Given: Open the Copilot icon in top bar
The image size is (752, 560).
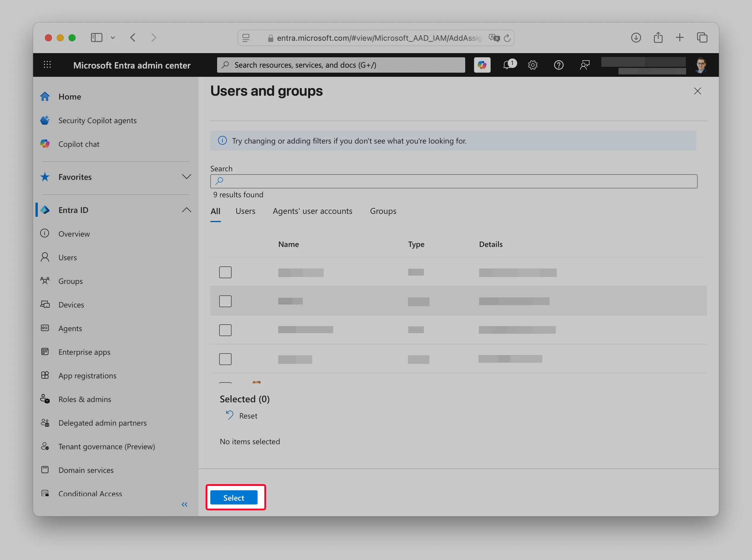Looking at the screenshot, I should click(482, 65).
